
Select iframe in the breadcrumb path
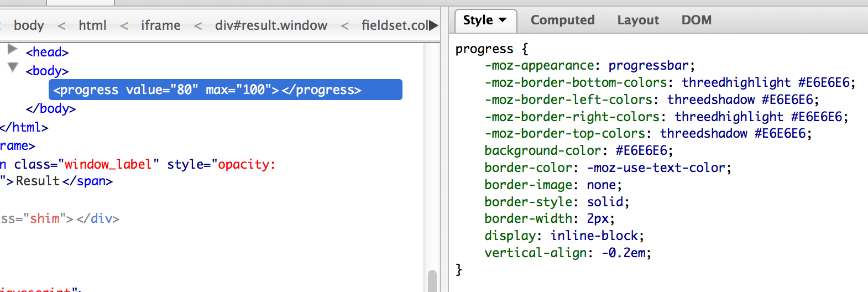tap(160, 25)
